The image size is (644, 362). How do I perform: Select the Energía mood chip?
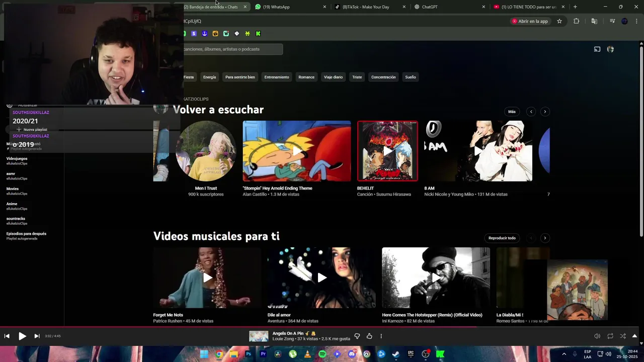click(209, 77)
